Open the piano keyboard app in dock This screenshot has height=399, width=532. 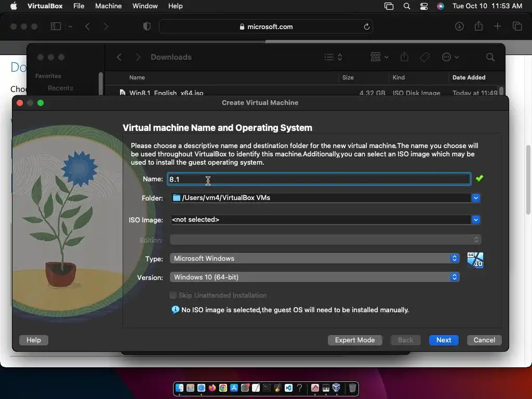click(326, 388)
